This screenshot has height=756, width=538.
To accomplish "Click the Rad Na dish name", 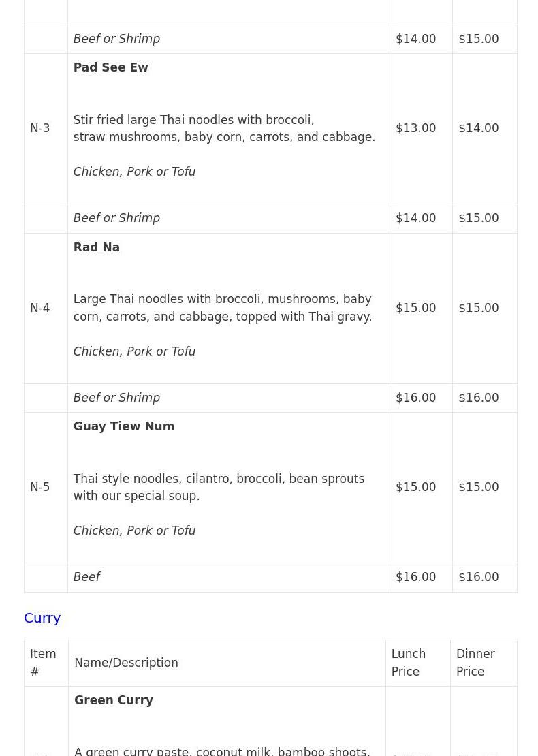I will 96,247.
